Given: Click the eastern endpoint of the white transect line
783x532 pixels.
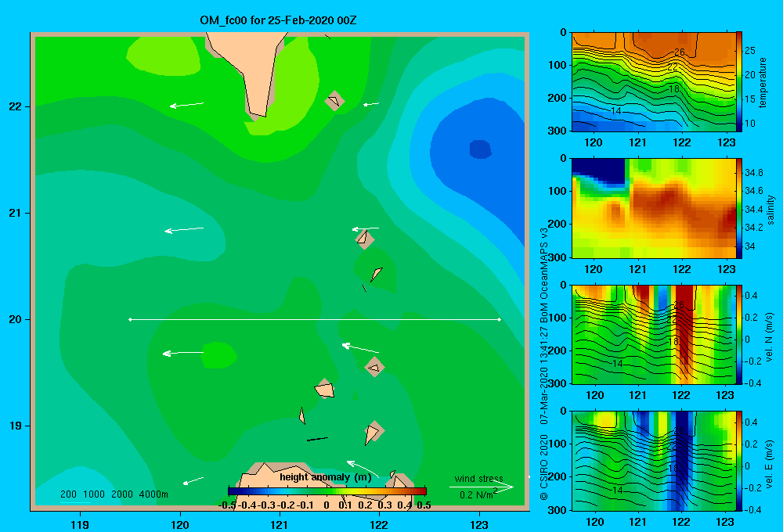Looking at the screenshot, I should click(500, 319).
